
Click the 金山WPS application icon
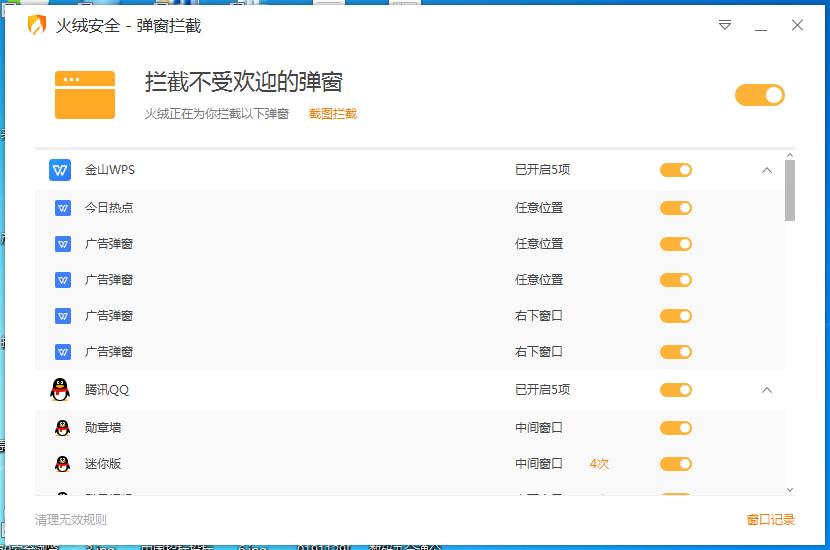[x=60, y=170]
